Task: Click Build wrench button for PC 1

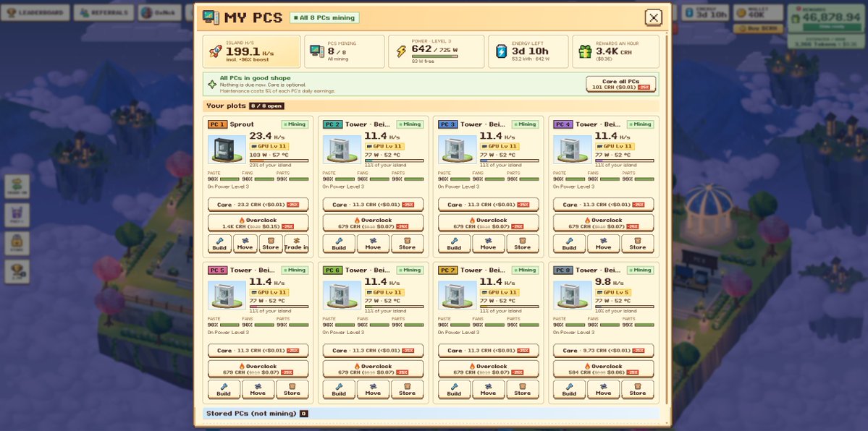Action: (219, 244)
